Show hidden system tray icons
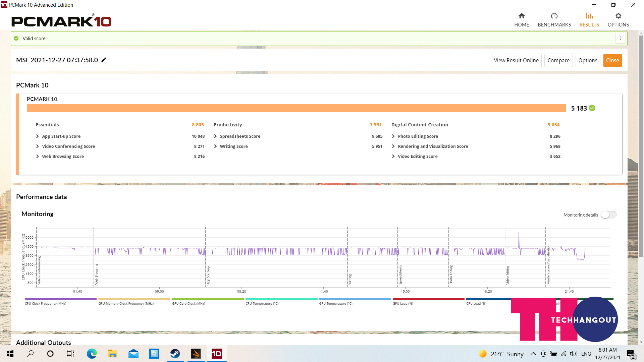 point(533,354)
